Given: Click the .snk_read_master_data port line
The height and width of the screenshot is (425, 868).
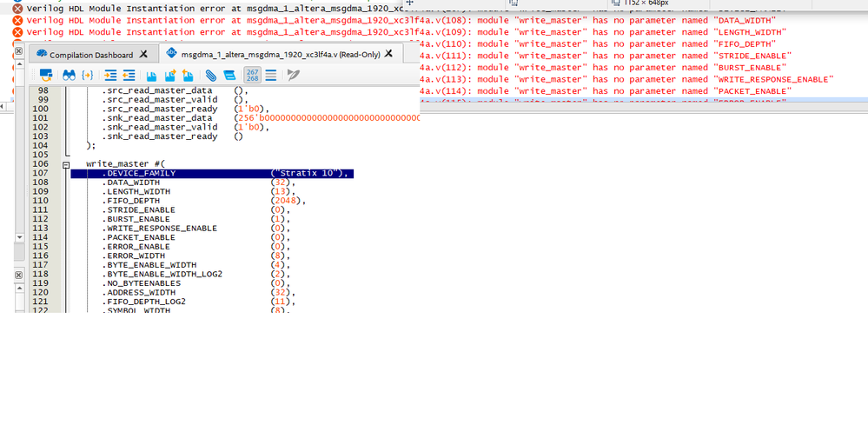Looking at the screenshot, I should 260,118.
